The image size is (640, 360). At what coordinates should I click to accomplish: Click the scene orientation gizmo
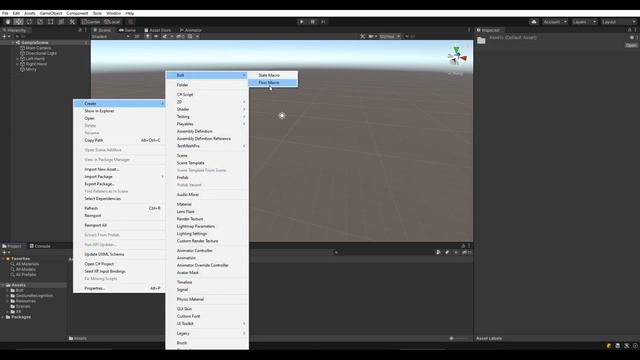(457, 56)
